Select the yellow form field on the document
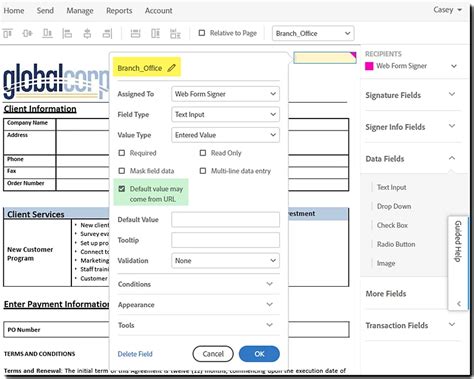474x379 pixels. click(325, 57)
